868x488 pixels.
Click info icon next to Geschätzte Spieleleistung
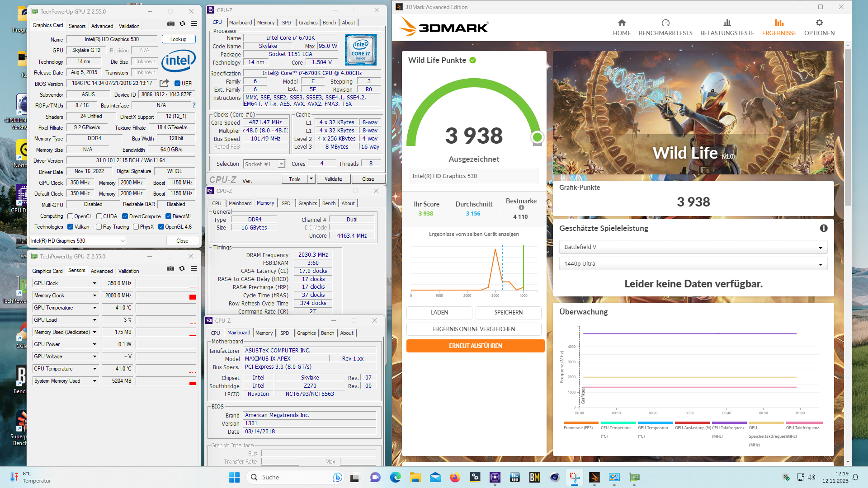point(824,228)
